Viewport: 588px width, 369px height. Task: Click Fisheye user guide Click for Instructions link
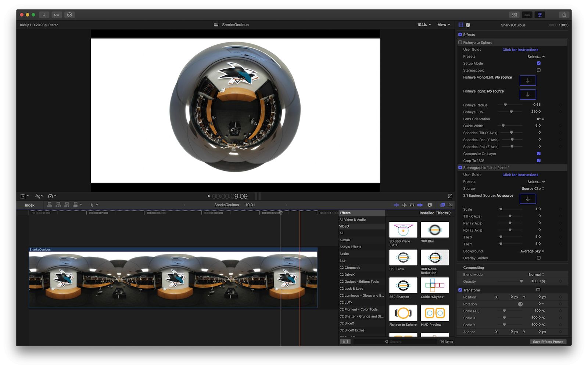pos(520,50)
